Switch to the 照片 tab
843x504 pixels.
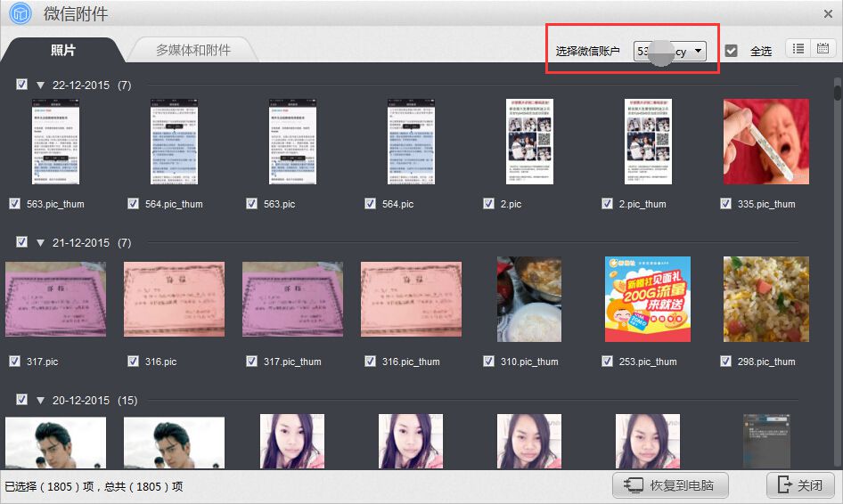click(62, 50)
